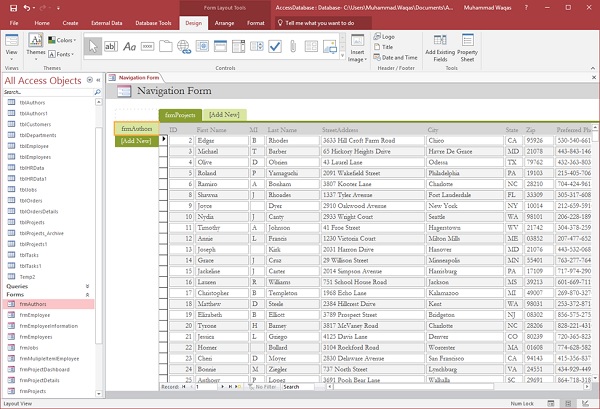Switch to the Database Tools tab
This screenshot has width=600, height=409.
click(x=151, y=21)
